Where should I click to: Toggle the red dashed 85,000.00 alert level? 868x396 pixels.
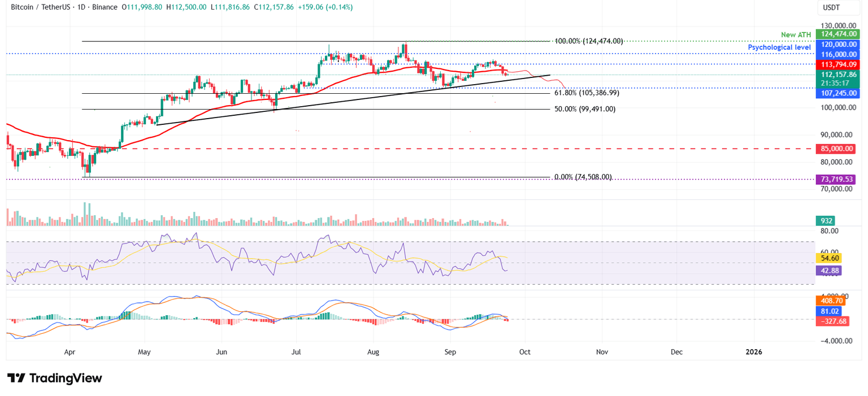837,149
